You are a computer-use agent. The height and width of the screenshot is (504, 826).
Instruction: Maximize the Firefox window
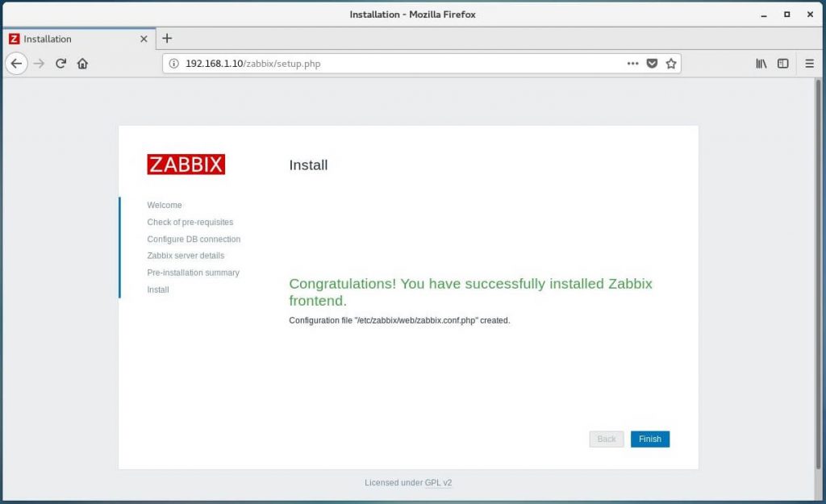point(787,15)
